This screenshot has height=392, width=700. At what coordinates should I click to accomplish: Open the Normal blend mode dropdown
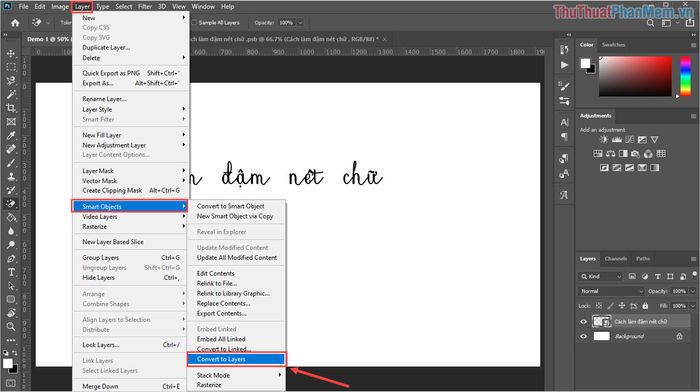611,291
